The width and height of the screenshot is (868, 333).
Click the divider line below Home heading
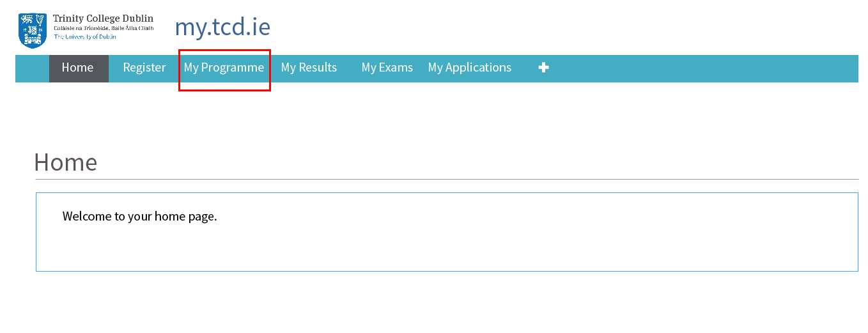coord(446,180)
